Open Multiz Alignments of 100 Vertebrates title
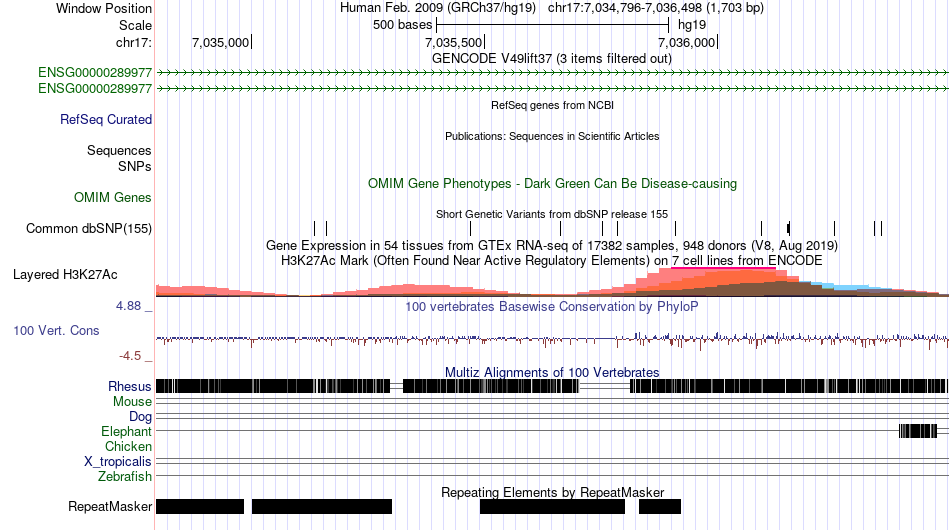The width and height of the screenshot is (950, 530). point(552,373)
